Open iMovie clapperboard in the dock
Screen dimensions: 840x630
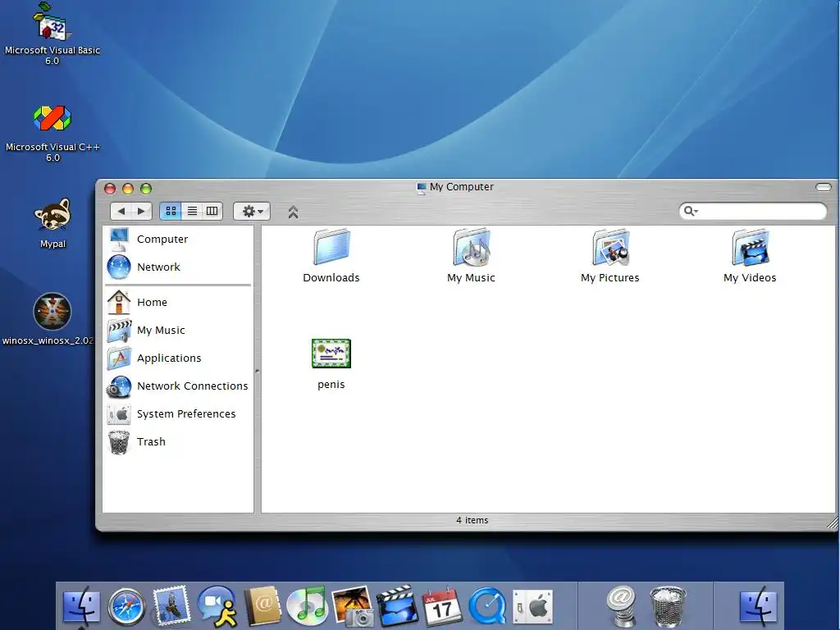point(397,606)
